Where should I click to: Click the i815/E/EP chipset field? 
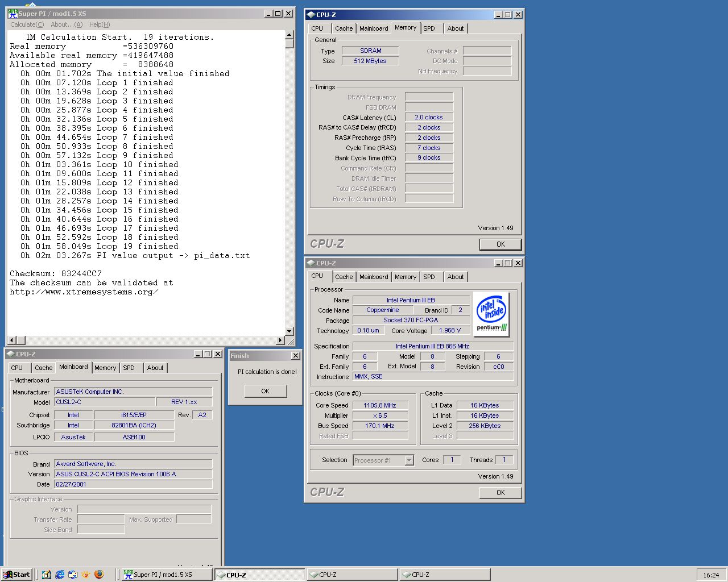tap(134, 415)
